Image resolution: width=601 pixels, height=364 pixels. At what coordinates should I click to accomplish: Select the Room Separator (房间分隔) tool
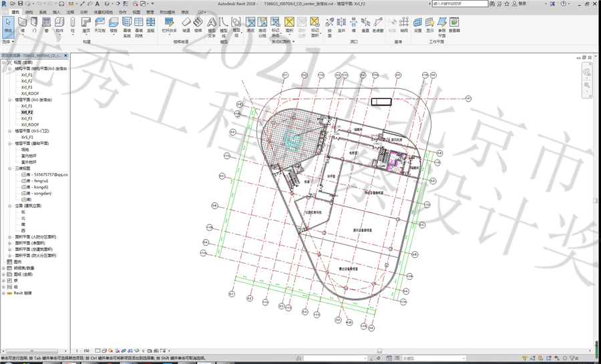tap(262, 27)
